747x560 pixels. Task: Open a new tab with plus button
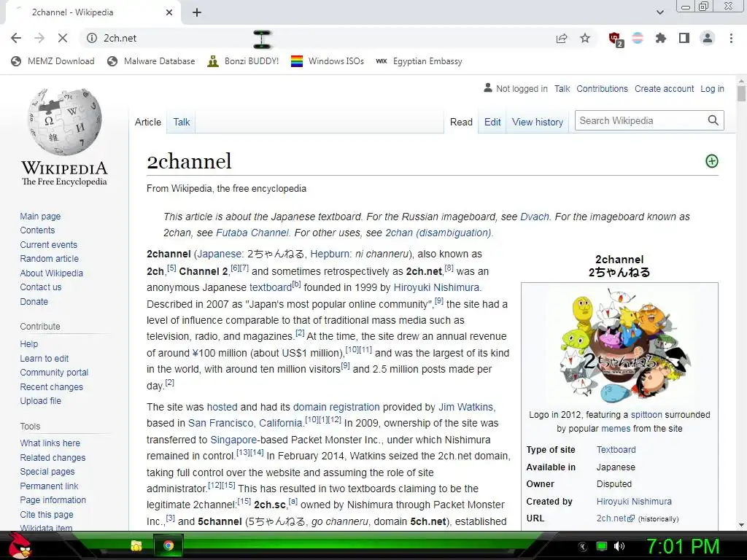[x=197, y=13]
